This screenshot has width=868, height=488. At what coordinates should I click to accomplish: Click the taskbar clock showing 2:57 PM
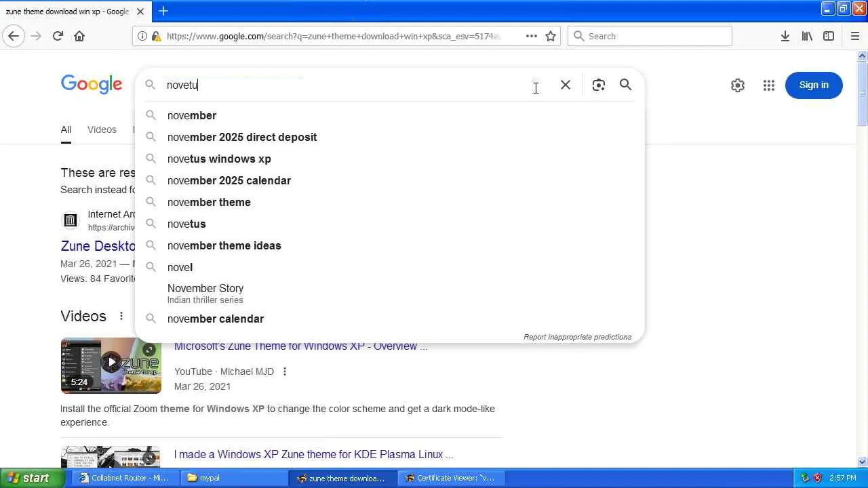pos(842,478)
